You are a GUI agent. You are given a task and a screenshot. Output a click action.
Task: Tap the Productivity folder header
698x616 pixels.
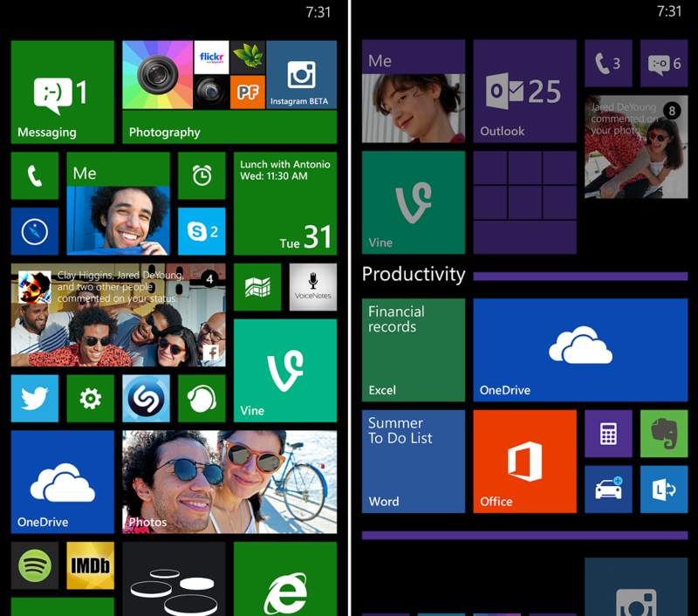click(x=414, y=275)
